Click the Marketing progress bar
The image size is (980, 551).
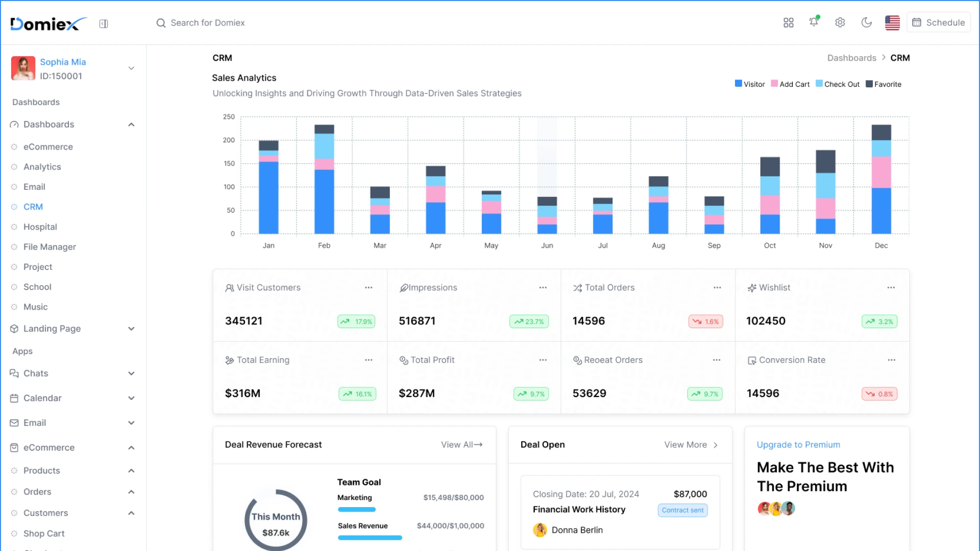coord(357,510)
